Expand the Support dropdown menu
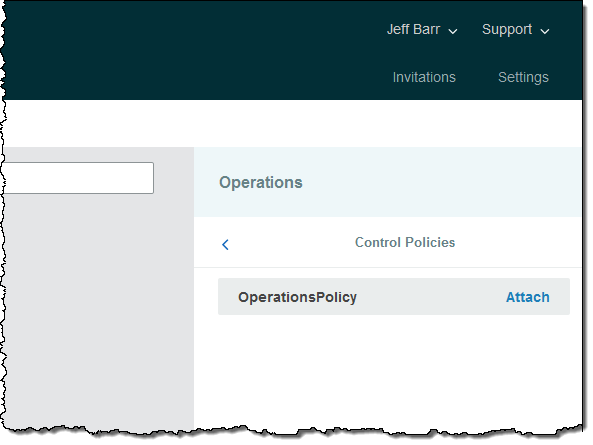This screenshot has height=445, width=593. pos(515,29)
